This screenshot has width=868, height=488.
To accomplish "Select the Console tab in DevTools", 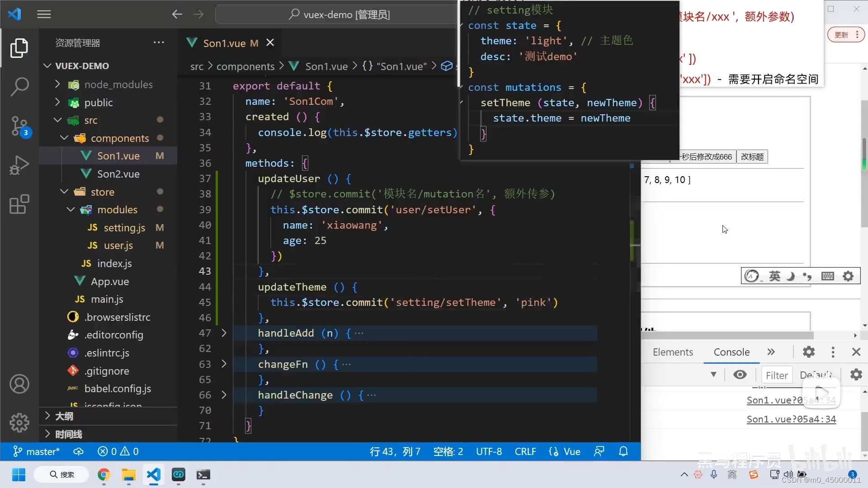I will tap(732, 352).
